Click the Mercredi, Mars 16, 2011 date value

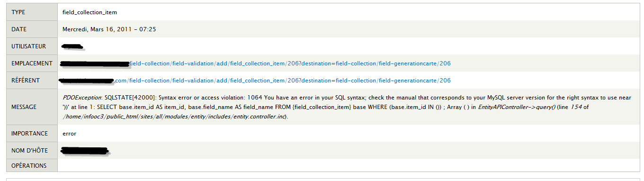coord(109,29)
